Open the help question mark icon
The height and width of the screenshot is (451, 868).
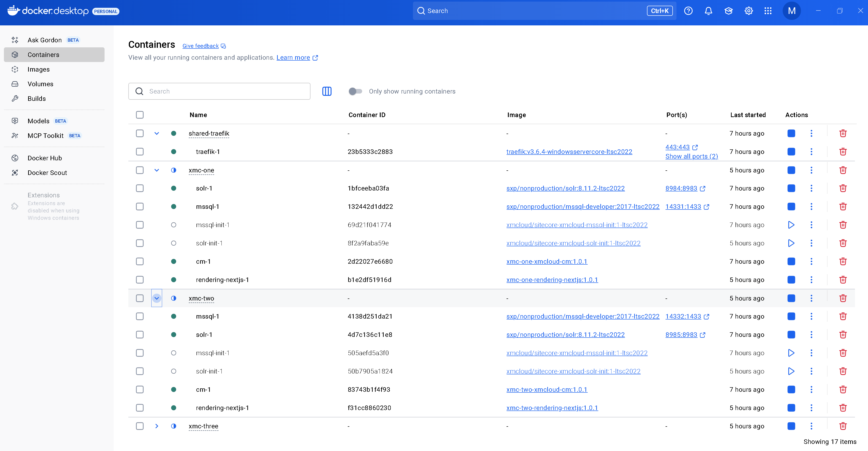688,11
